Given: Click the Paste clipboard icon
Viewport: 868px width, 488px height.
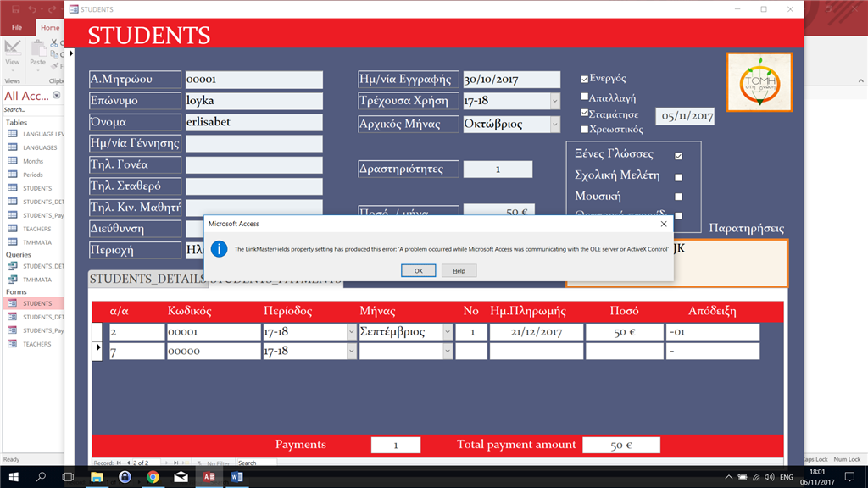Looking at the screenshot, I should pos(37,48).
